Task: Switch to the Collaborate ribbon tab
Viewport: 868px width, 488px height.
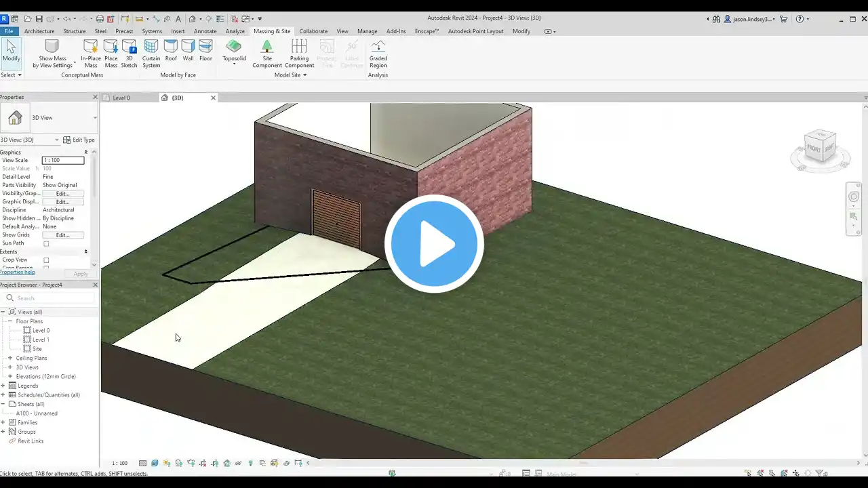Action: tap(313, 31)
